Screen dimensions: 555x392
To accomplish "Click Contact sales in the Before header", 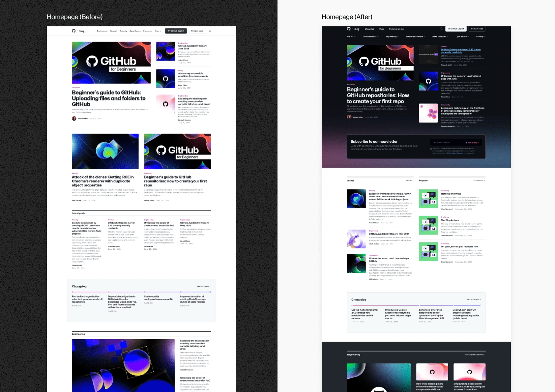I will pyautogui.click(x=197, y=31).
